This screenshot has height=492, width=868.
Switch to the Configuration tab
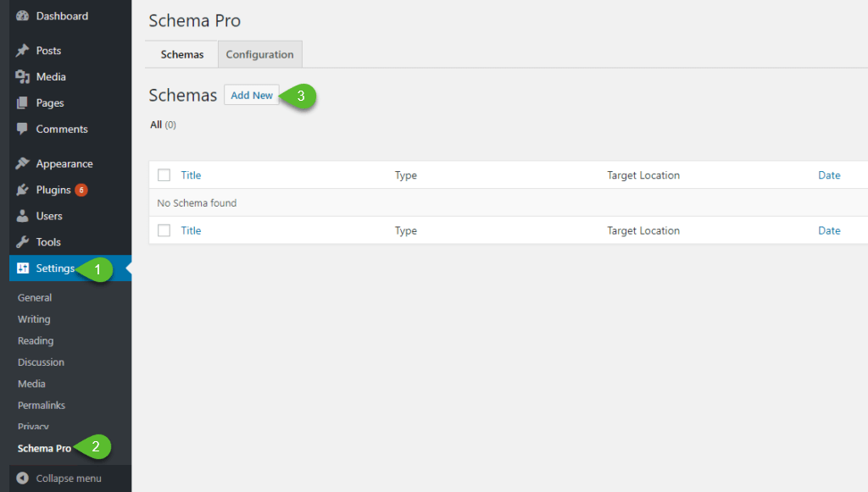tap(260, 55)
